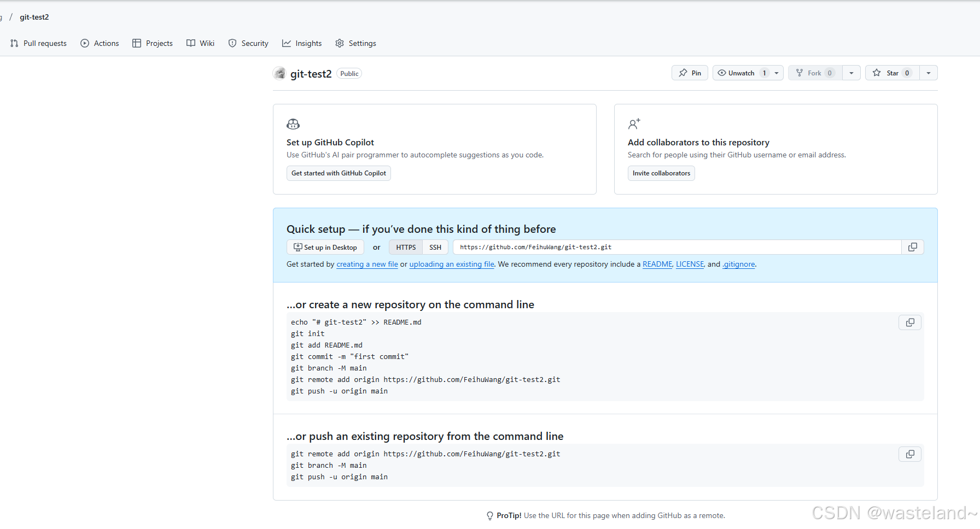Click the repository URL input field
Screen dimensions: 980x529
click(x=677, y=247)
